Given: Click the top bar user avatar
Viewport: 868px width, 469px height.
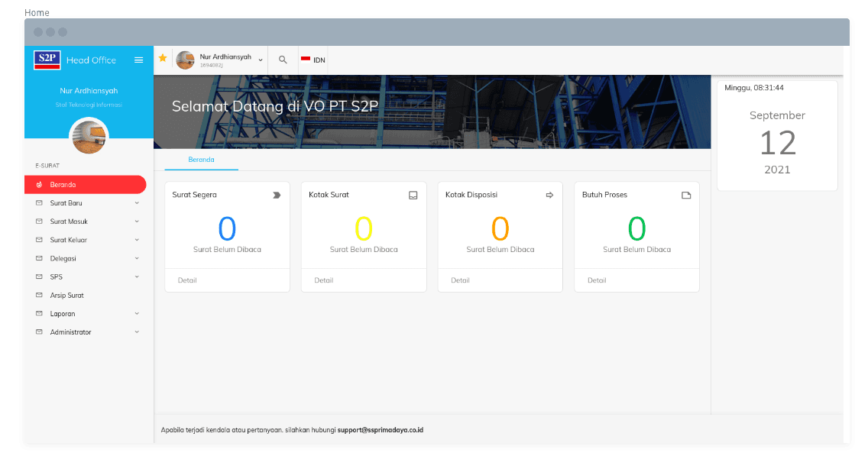Looking at the screenshot, I should (185, 60).
